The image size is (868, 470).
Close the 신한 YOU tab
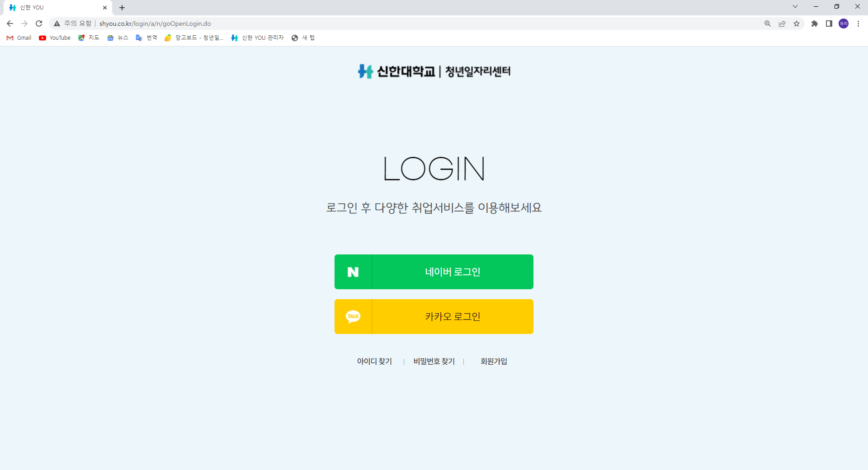coord(105,8)
